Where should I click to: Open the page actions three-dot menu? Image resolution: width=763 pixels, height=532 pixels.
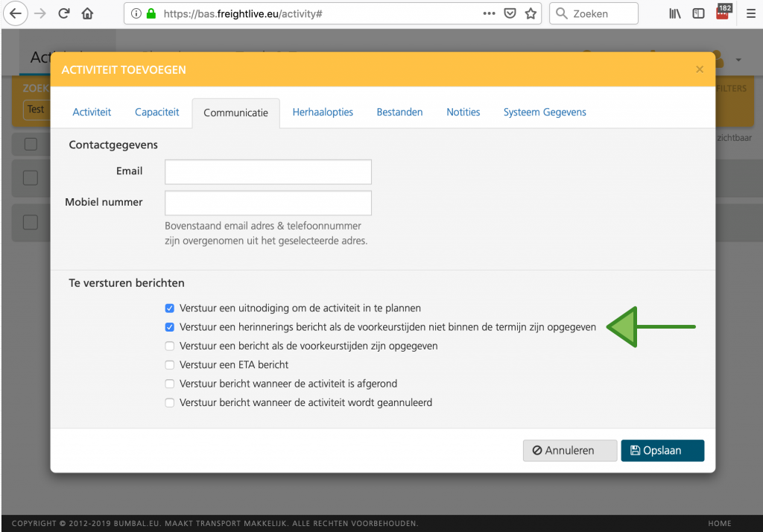tap(489, 13)
